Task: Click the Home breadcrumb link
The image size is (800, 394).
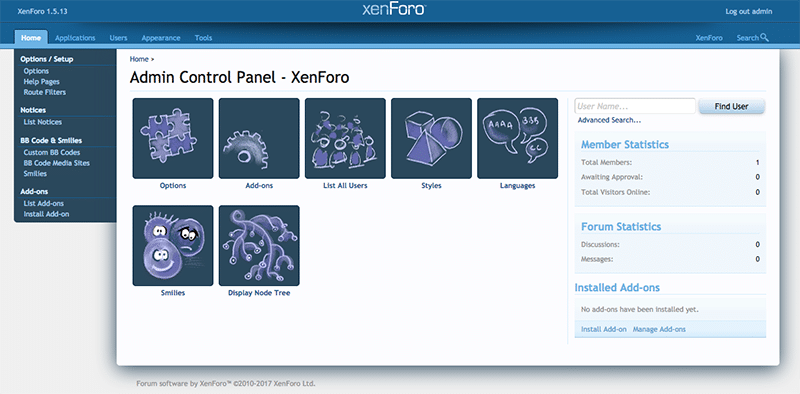Action: pyautogui.click(x=139, y=59)
